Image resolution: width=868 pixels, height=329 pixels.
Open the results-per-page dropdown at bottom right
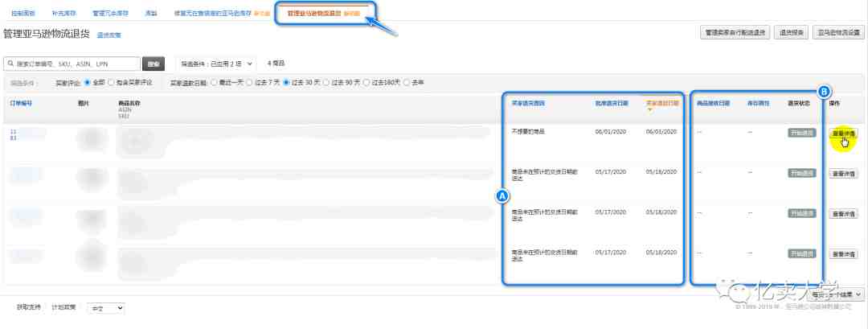[836, 294]
